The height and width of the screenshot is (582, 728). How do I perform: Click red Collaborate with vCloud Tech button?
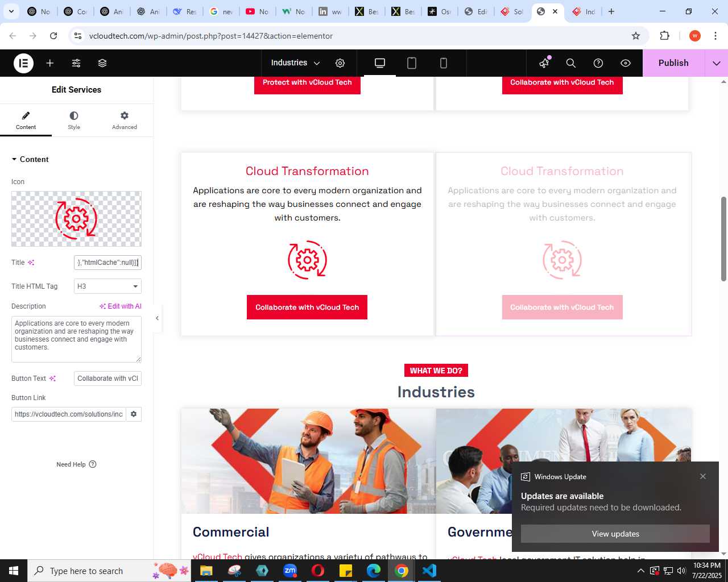[x=307, y=307]
